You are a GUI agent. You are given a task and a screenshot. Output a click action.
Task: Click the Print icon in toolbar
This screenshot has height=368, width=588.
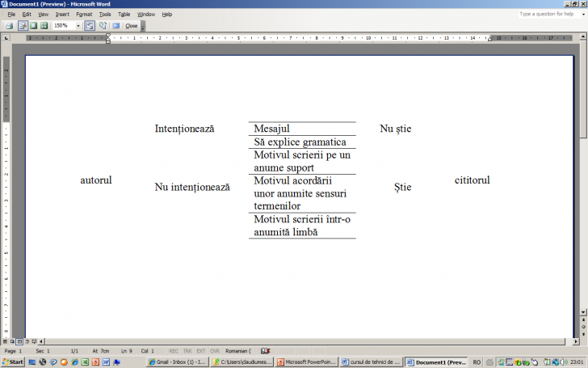coord(9,26)
